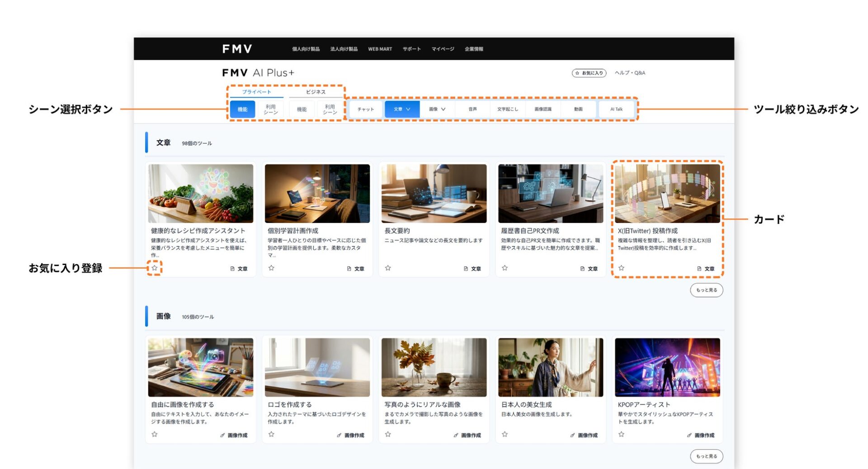Screen dimensions: 868x469
Task: Open the お気に入り favorites list
Action: 589,72
